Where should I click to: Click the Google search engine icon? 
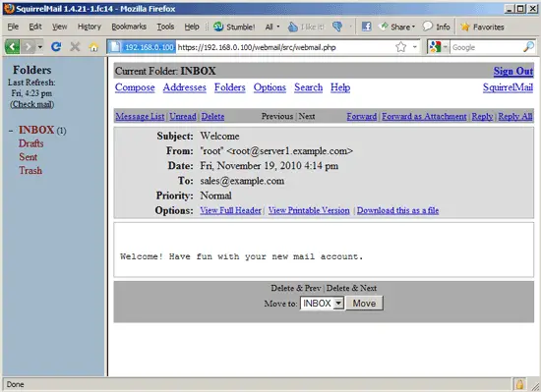pos(435,47)
